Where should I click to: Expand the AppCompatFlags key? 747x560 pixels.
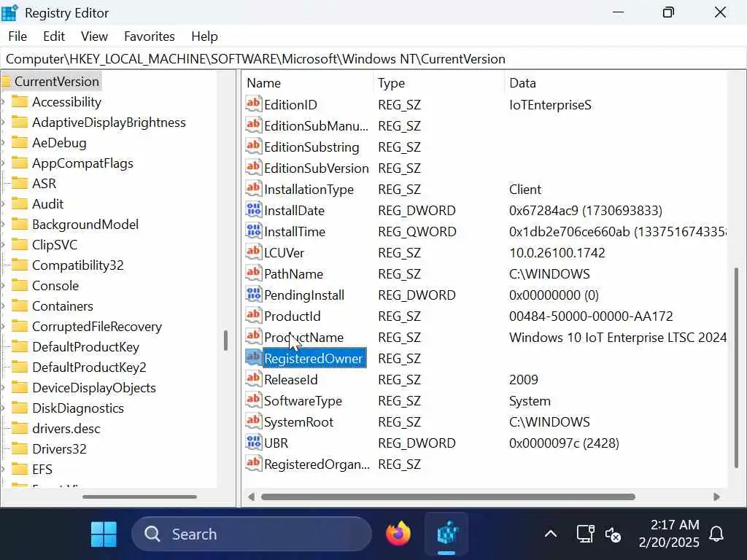click(4, 163)
